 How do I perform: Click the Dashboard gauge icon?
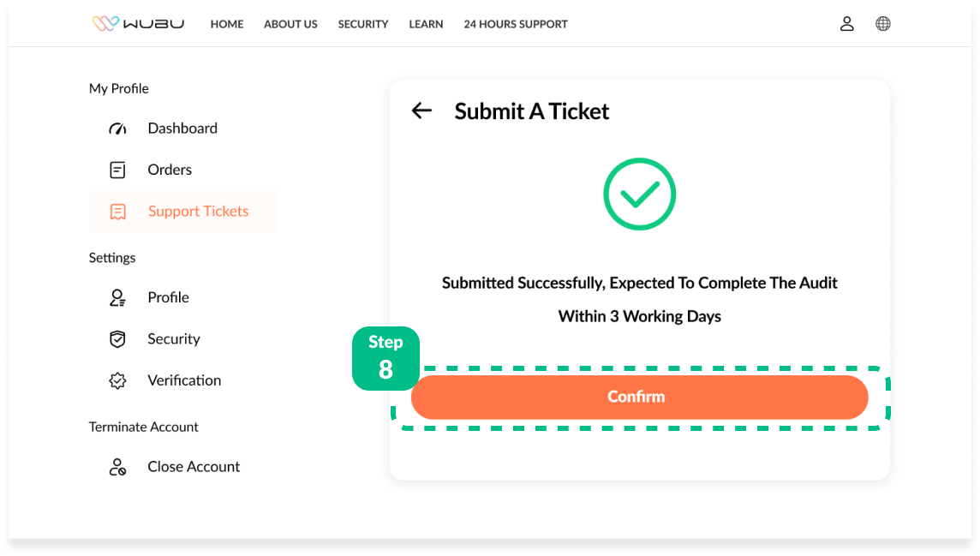coord(117,129)
